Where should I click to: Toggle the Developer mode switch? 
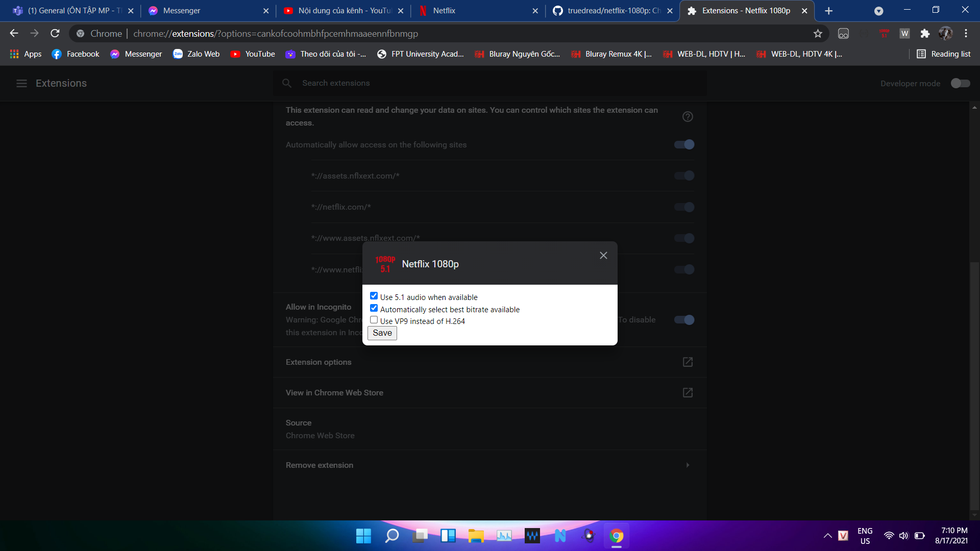[960, 83]
